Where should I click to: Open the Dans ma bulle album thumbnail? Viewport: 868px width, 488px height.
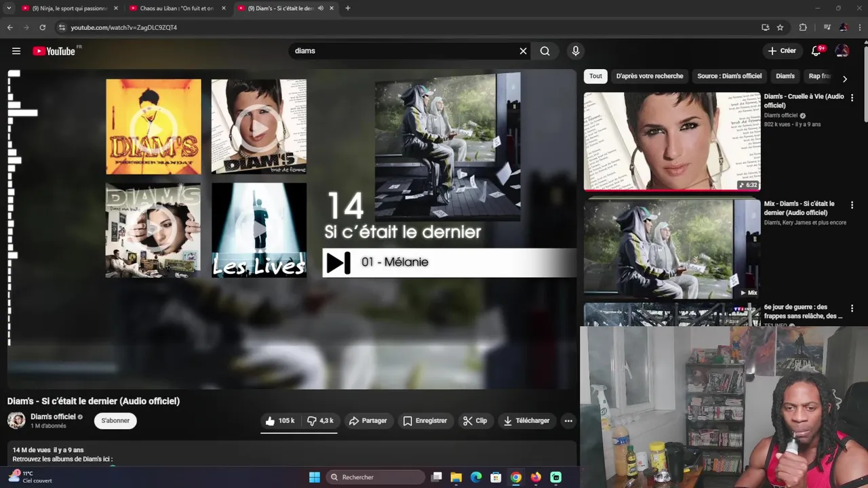coord(153,230)
